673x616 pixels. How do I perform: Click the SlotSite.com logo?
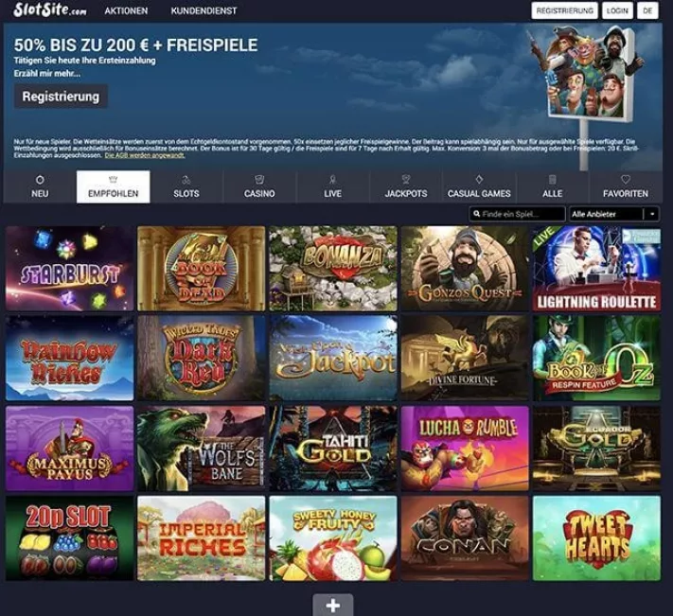(50, 10)
